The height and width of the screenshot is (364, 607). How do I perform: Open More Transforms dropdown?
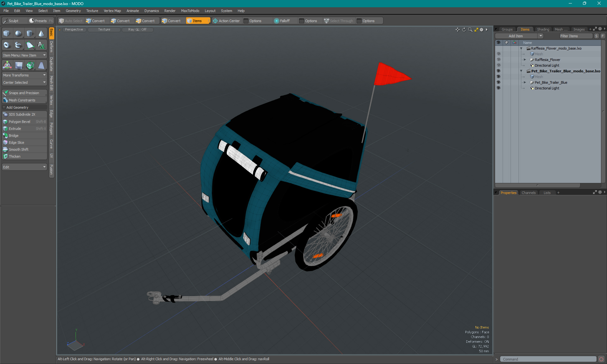(x=24, y=75)
